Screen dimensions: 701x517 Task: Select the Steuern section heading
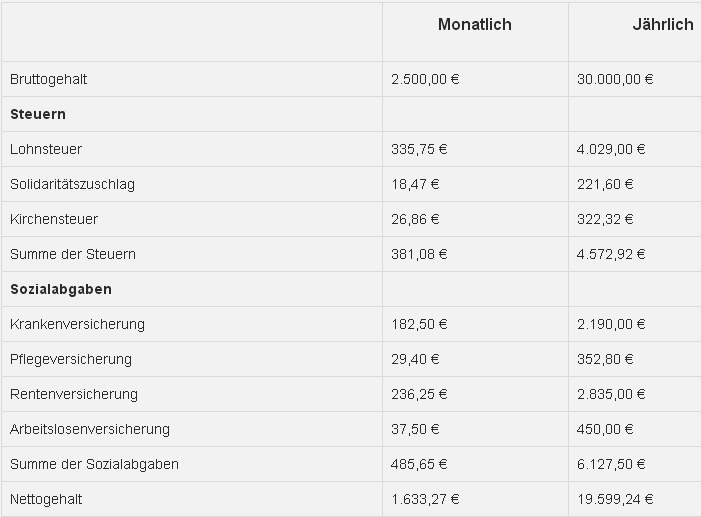click(38, 114)
